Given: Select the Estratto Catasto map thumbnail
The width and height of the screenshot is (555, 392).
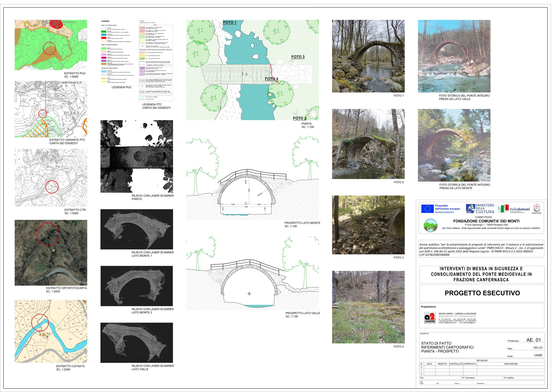Looking at the screenshot, I should pyautogui.click(x=51, y=331).
